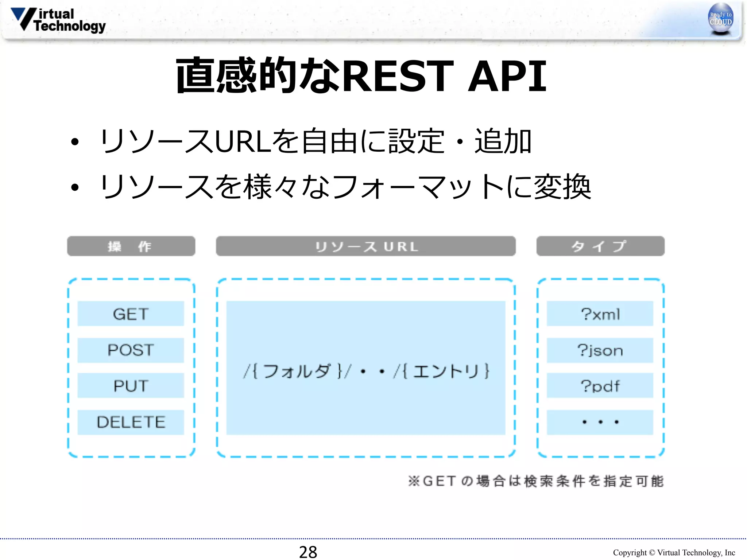Select the PUT operation box

click(x=131, y=385)
